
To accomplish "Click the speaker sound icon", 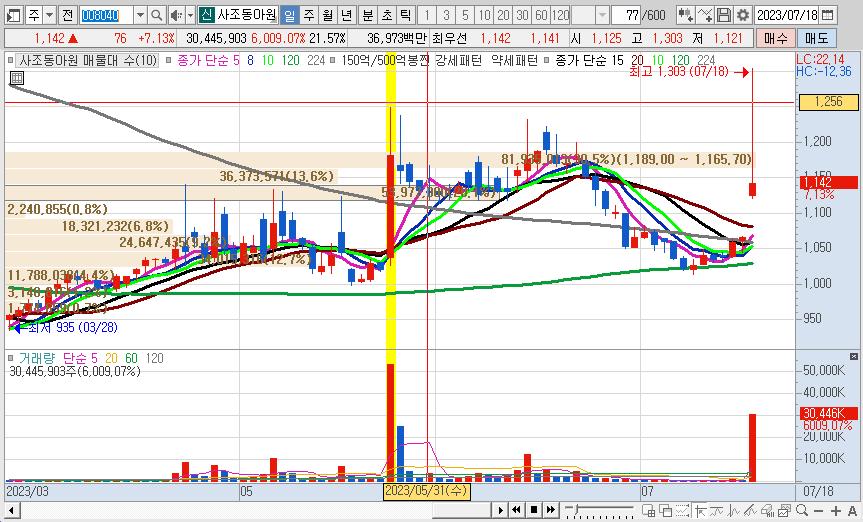I will click(176, 15).
